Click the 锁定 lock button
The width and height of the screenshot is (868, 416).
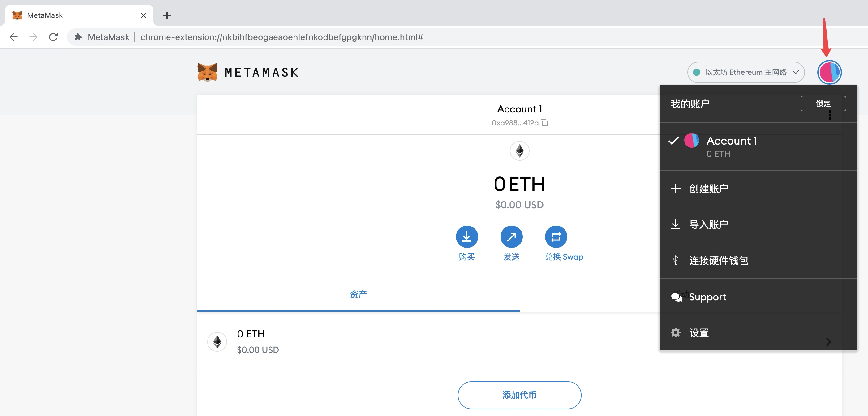[x=823, y=104]
